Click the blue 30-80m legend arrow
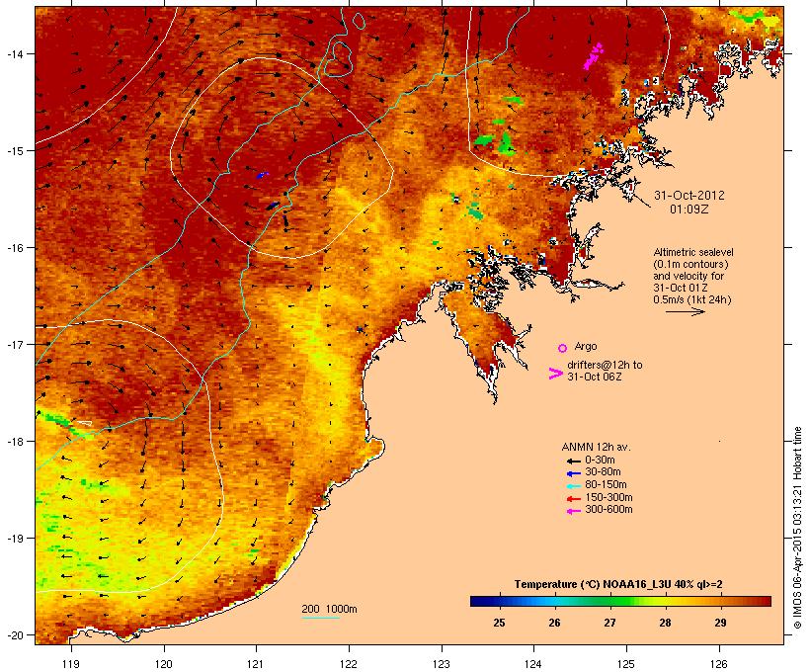This screenshot has height=672, width=810. pyautogui.click(x=573, y=473)
